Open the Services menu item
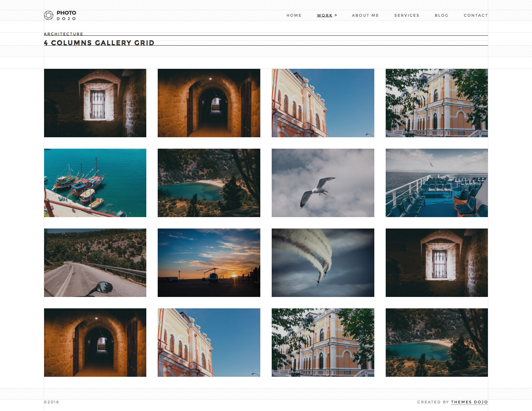The height and width of the screenshot is (411, 532). point(407,16)
